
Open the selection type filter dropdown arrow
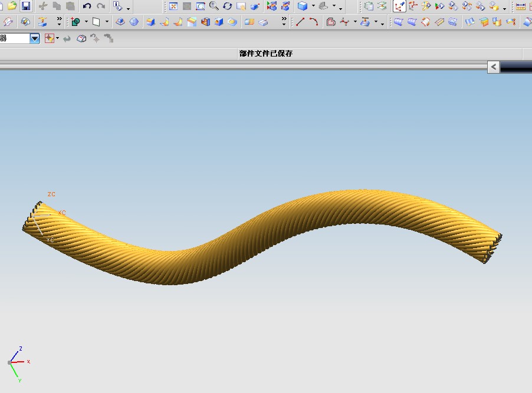(x=35, y=38)
